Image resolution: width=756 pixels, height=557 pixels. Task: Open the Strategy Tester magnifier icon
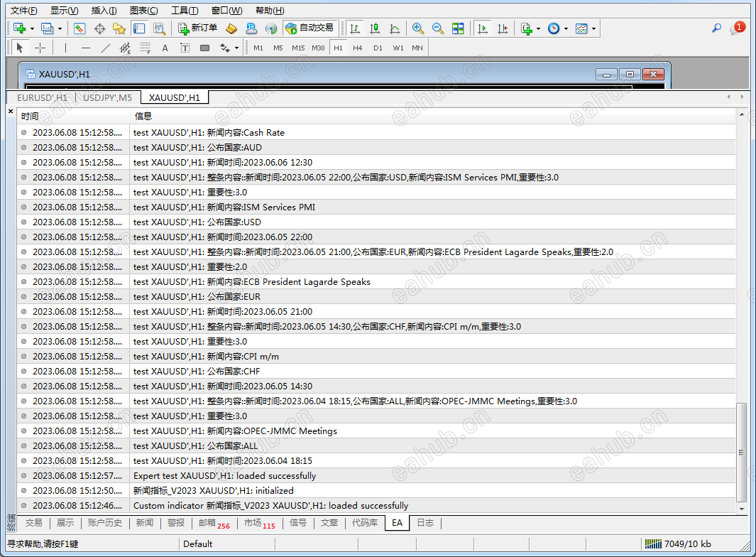coord(159,28)
